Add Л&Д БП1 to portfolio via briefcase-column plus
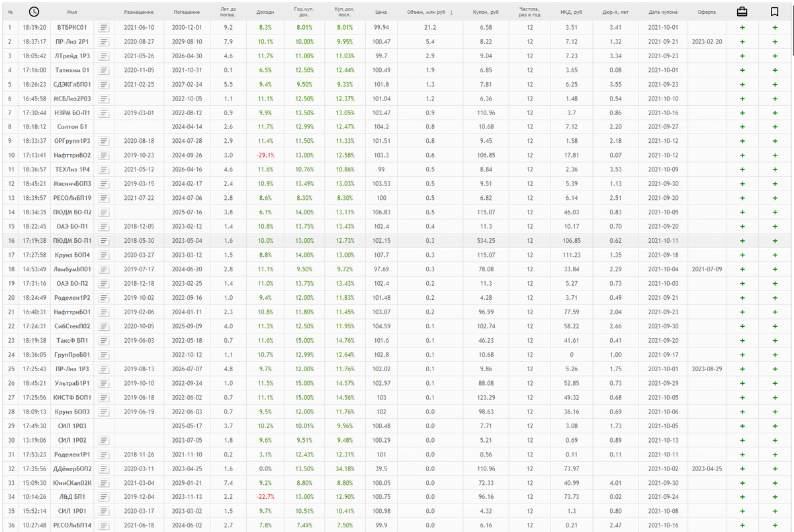 742,496
